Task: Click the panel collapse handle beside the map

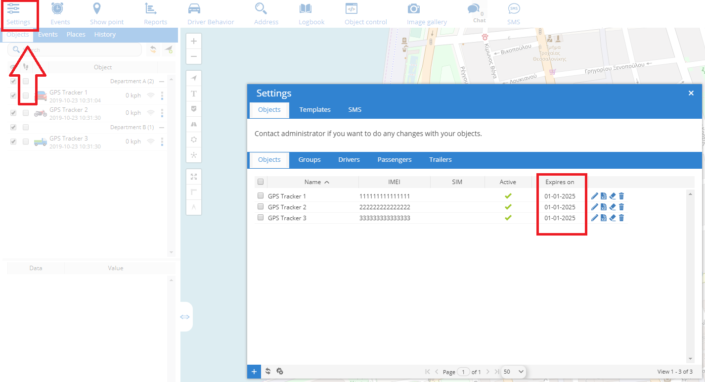Action: (185, 317)
